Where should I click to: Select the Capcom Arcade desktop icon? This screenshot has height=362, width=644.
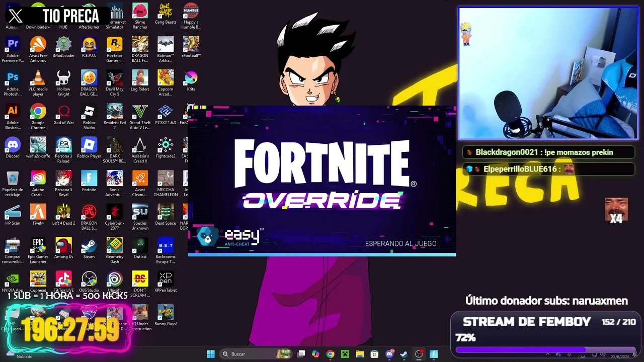pos(166,83)
